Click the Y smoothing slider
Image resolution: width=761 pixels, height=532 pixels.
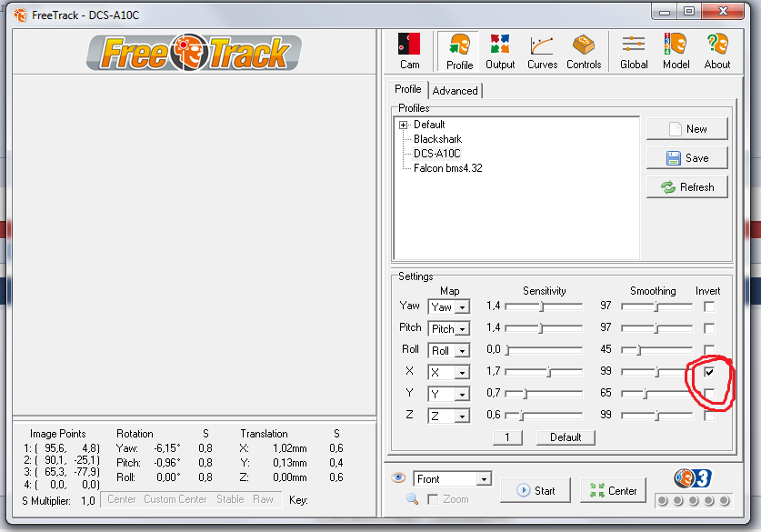pyautogui.click(x=656, y=394)
